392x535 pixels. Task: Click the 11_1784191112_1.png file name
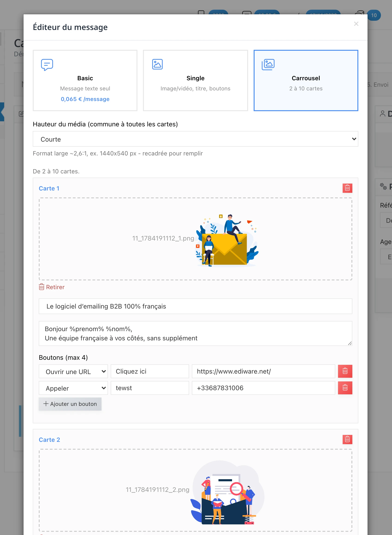(x=163, y=238)
